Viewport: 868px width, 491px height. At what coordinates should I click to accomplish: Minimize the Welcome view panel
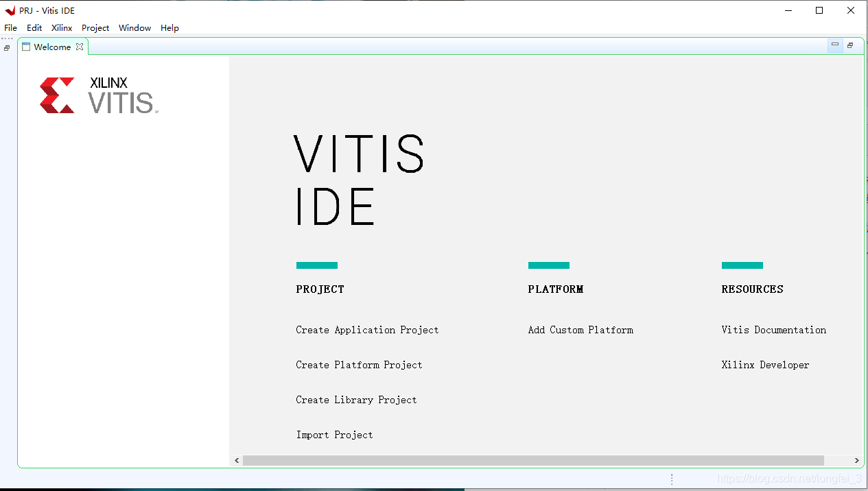pyautogui.click(x=835, y=45)
